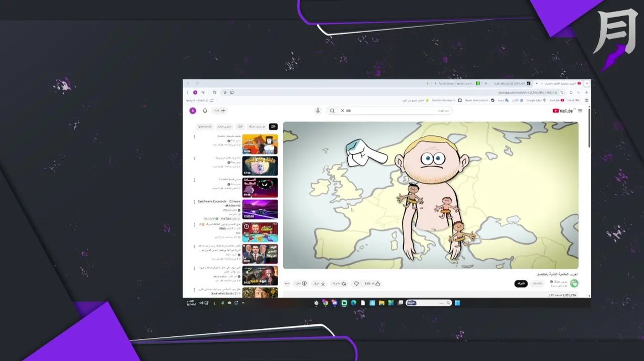This screenshot has width=644, height=361.
Task: Clear the YouTube search box text
Action: pos(343,111)
